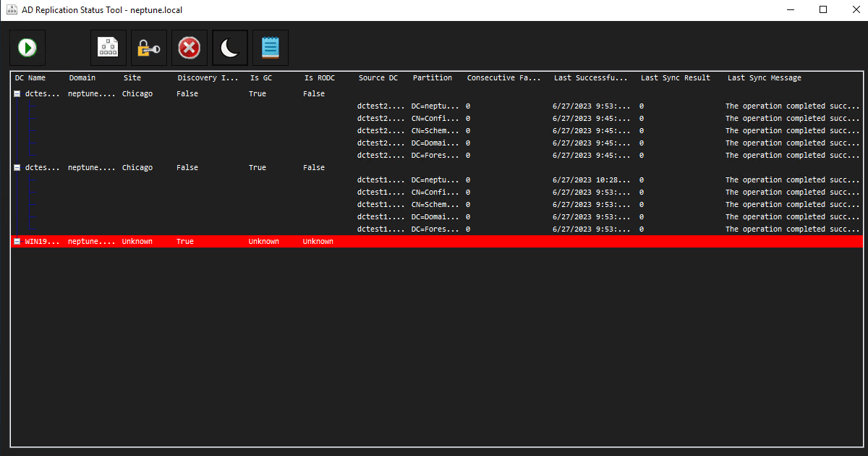Click the Discovery I... column header
Viewport: 868px width, 456px height.
tap(208, 78)
